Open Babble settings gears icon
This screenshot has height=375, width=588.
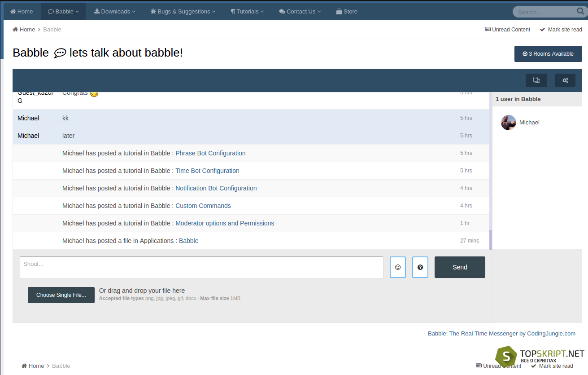566,80
